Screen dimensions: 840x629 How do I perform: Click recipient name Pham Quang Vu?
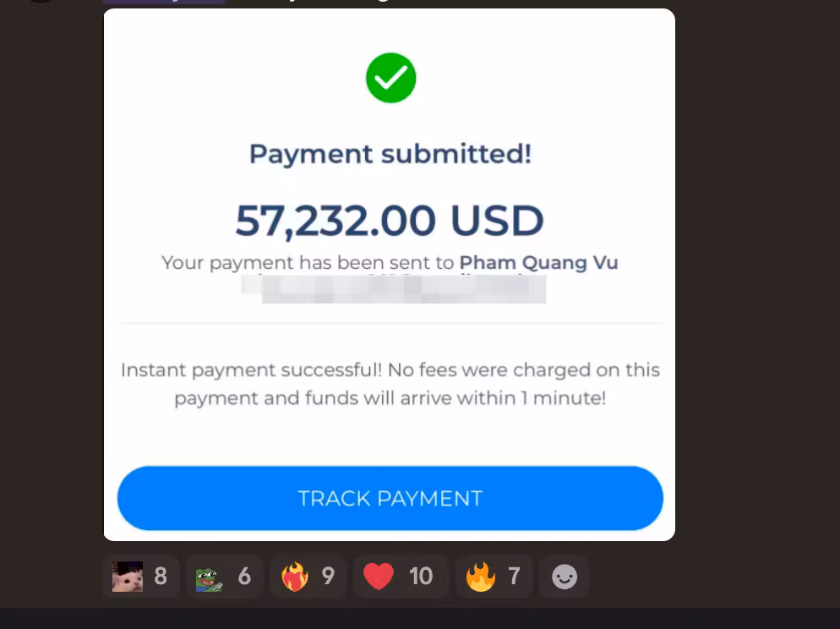(x=539, y=263)
